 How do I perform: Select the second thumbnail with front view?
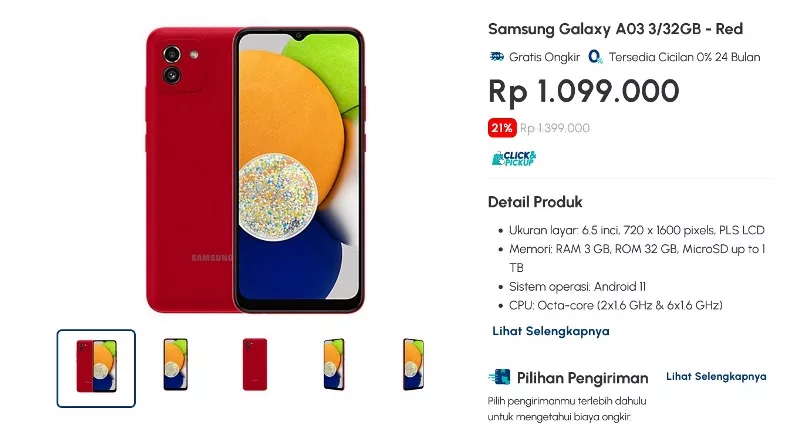tap(176, 365)
